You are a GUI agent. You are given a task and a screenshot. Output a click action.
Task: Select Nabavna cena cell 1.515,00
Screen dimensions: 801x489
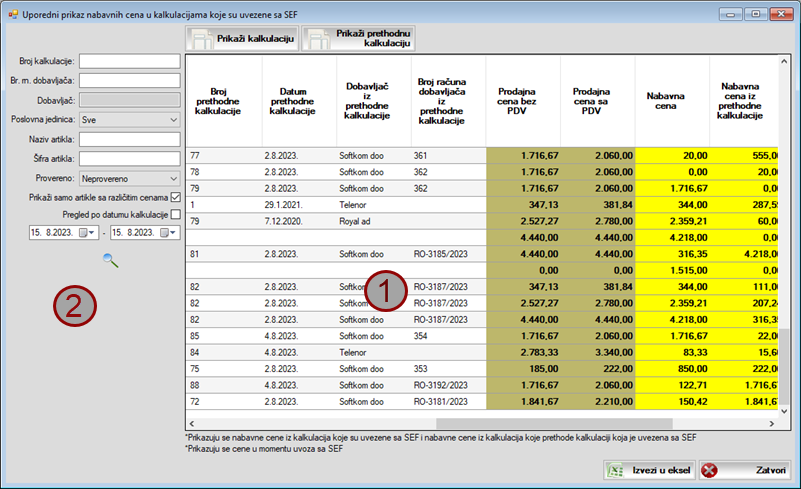click(x=672, y=270)
